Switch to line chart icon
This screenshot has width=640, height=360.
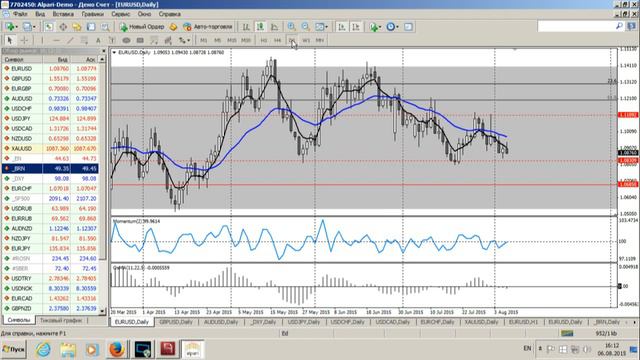tap(274, 27)
